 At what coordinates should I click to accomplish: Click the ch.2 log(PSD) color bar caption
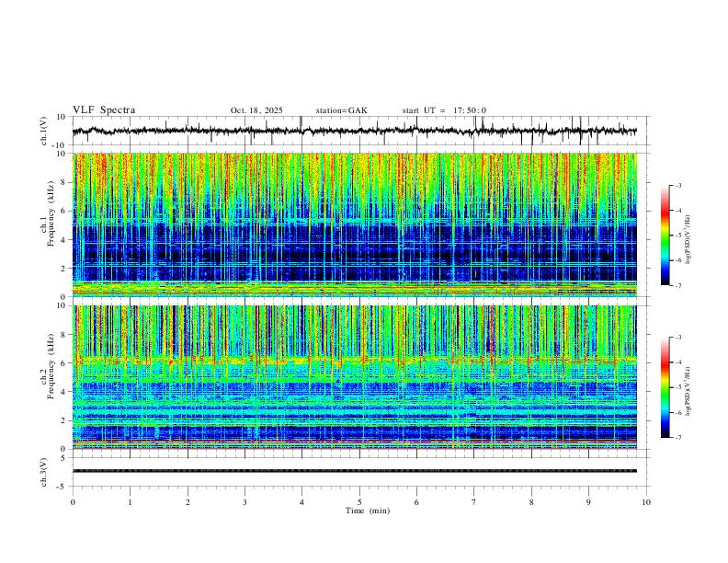pos(688,391)
